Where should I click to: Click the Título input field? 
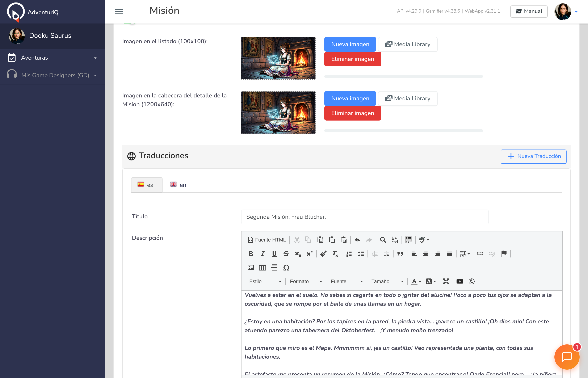pyautogui.click(x=365, y=217)
